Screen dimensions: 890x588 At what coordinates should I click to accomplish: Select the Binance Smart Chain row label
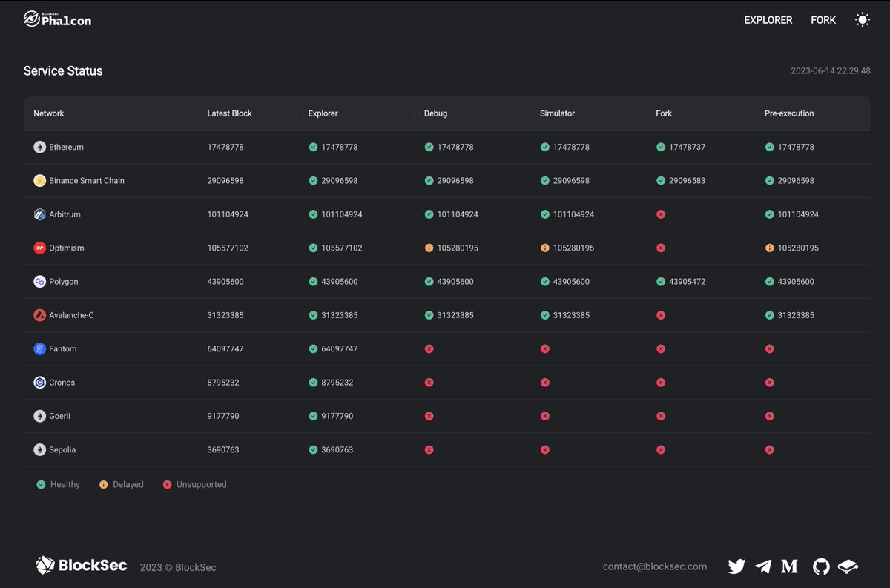pyautogui.click(x=87, y=181)
